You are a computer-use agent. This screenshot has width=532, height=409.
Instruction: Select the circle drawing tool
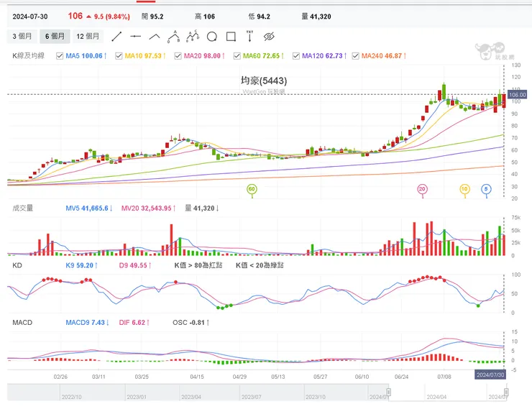pos(212,36)
